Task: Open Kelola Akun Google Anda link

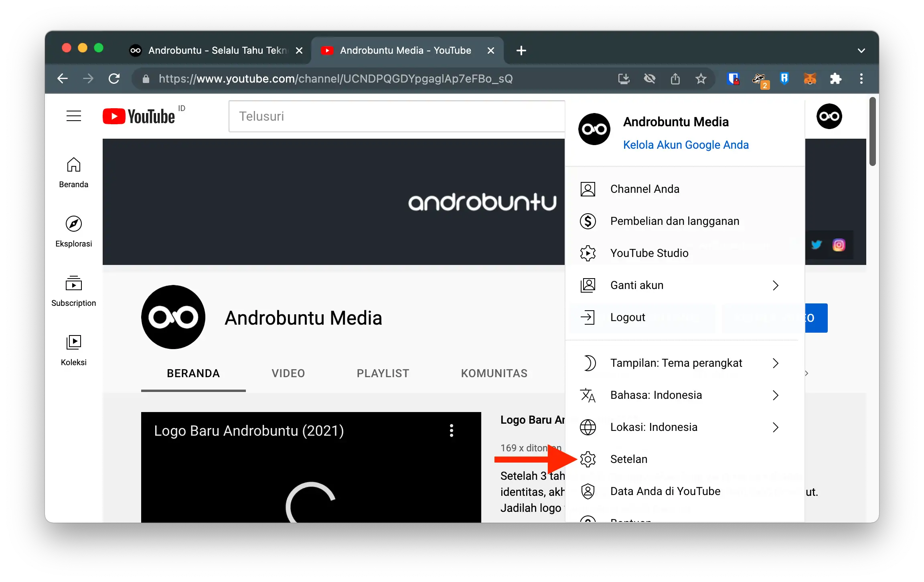Action: (686, 145)
